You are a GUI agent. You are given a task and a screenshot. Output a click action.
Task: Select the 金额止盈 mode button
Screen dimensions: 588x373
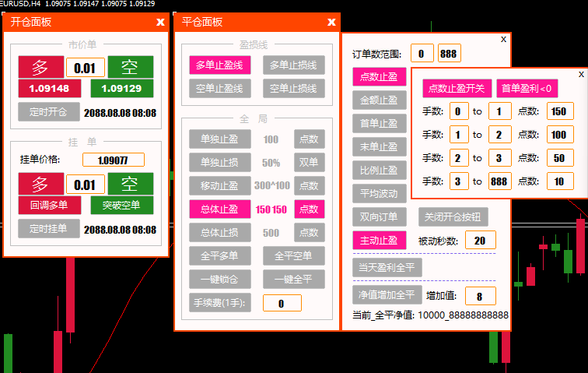click(379, 100)
